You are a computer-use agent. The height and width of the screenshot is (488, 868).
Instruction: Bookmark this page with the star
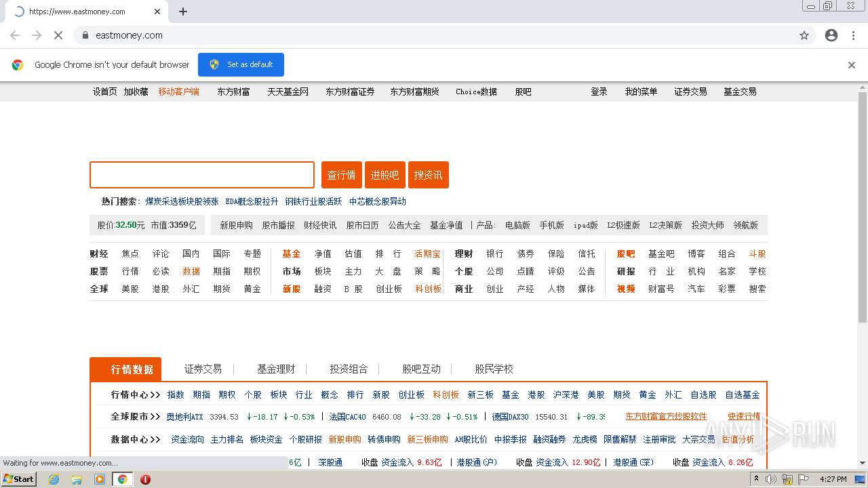[804, 35]
